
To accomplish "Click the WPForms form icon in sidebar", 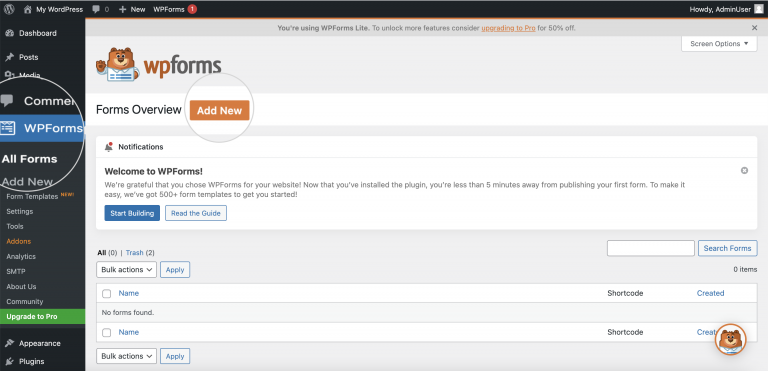I will click(x=7, y=128).
